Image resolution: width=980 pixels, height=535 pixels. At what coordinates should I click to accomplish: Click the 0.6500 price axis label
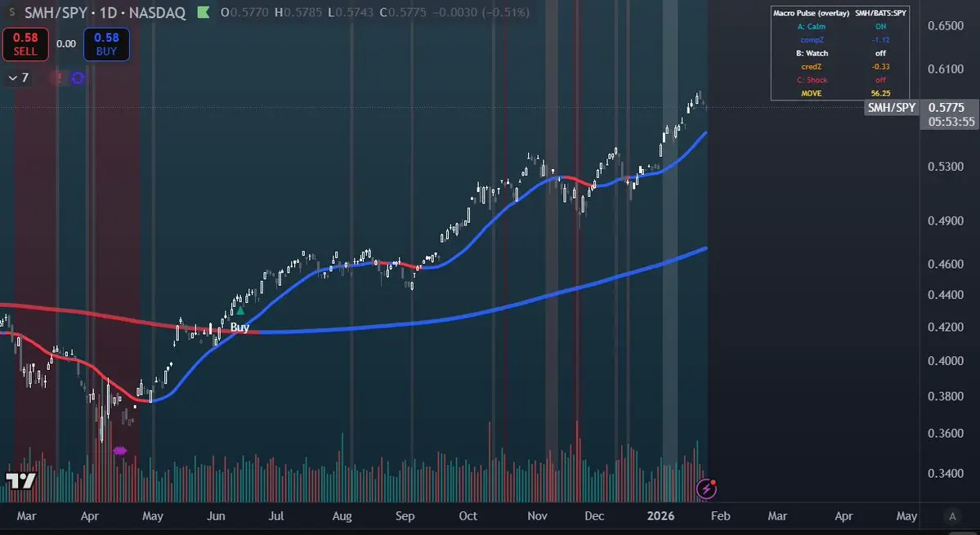point(946,25)
